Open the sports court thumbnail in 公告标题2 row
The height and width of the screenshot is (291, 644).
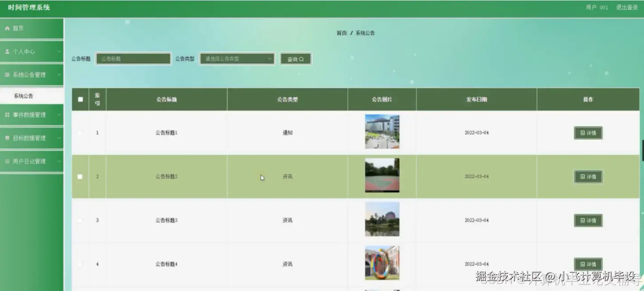(x=382, y=175)
